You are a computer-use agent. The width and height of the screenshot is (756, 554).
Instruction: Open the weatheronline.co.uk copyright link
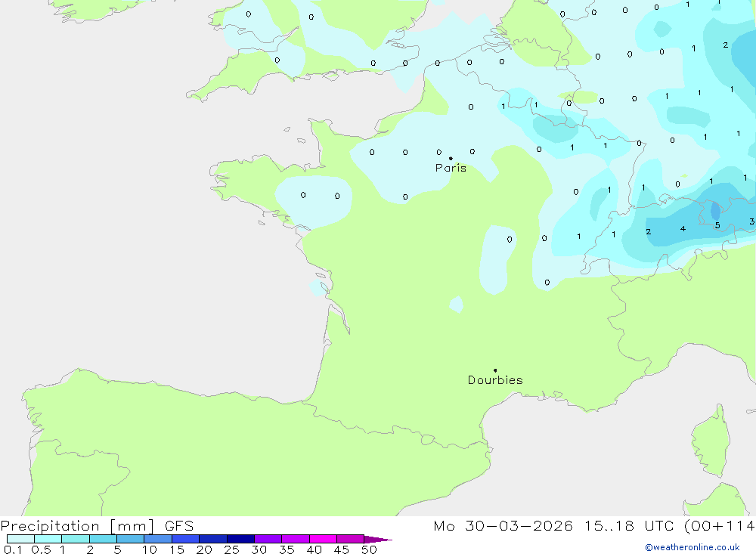(x=692, y=547)
